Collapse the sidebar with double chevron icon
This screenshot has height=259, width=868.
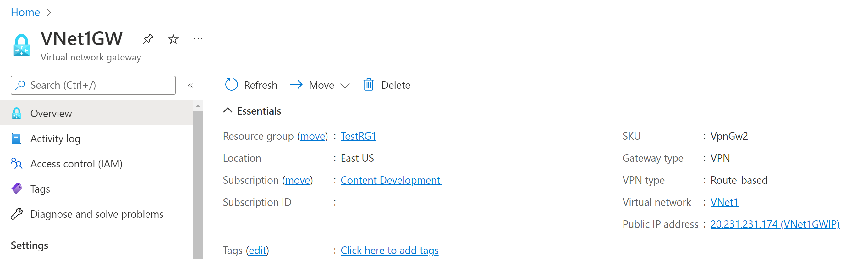point(191,85)
